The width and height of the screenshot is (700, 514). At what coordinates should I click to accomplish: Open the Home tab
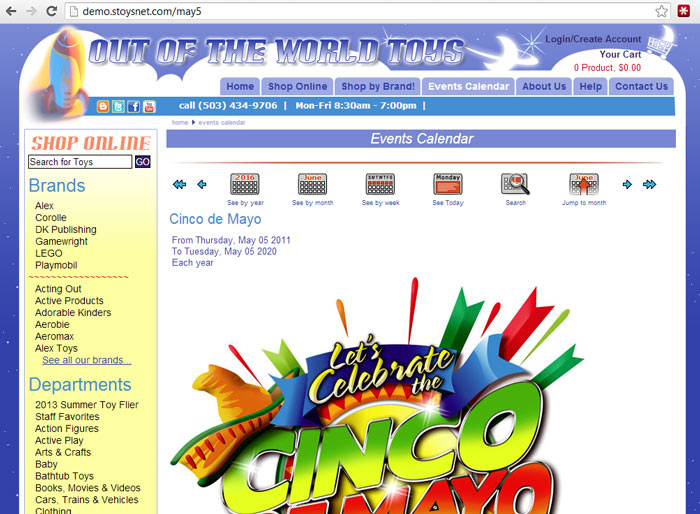(240, 87)
